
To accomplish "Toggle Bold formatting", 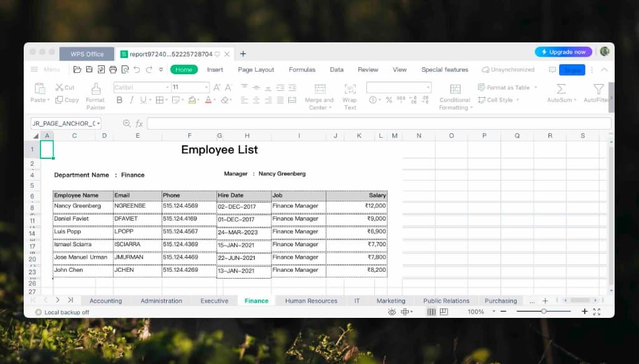I will 119,100.
